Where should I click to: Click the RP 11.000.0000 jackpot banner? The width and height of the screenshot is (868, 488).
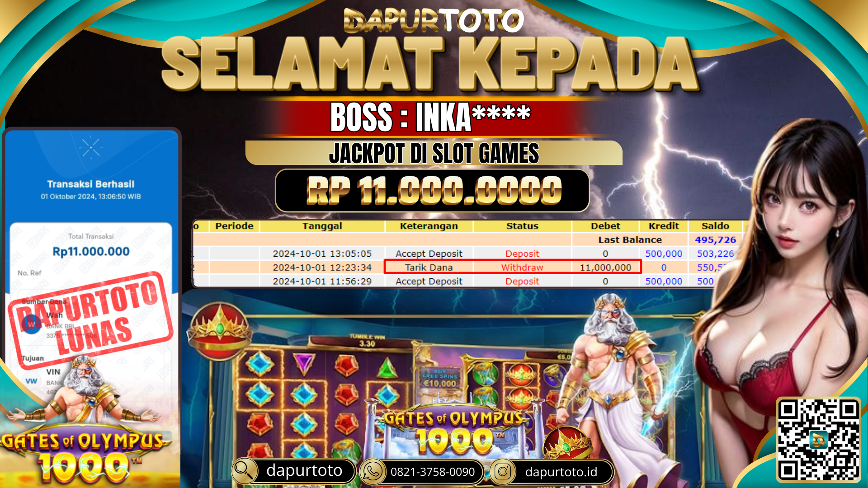(432, 190)
